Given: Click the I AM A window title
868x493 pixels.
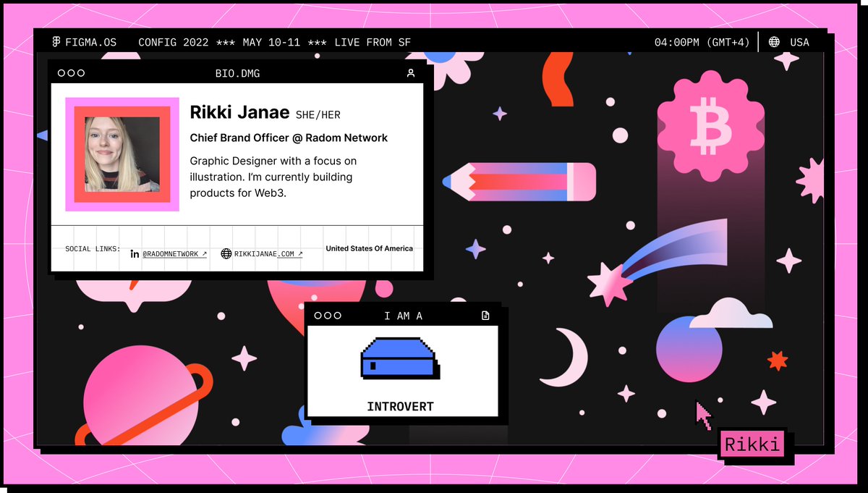Looking at the screenshot, I should click(403, 316).
